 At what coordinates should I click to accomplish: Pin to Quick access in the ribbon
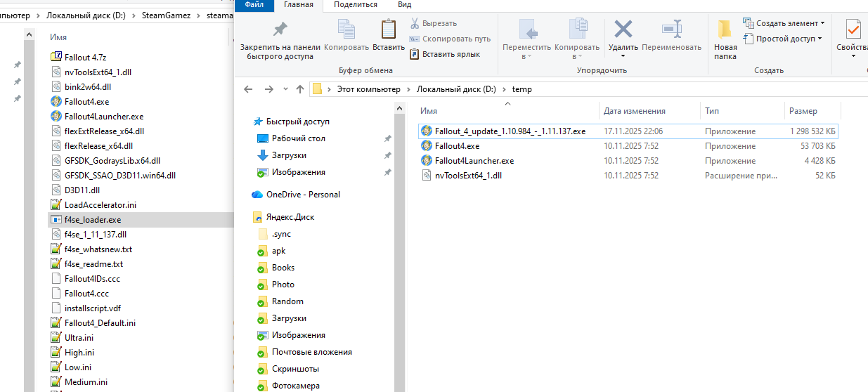click(280, 41)
